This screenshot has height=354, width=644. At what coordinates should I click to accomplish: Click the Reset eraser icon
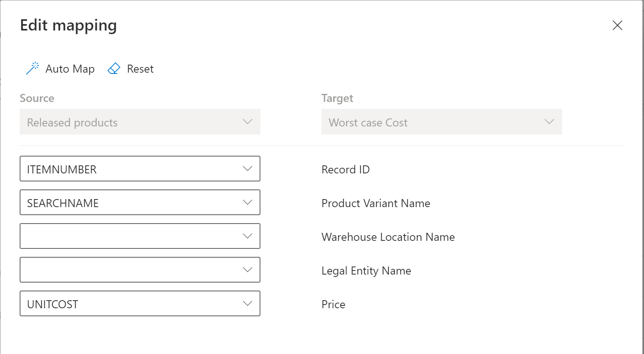114,69
